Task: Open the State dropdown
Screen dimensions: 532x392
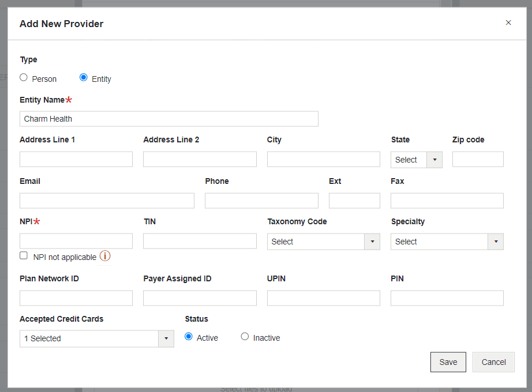Action: [434, 159]
